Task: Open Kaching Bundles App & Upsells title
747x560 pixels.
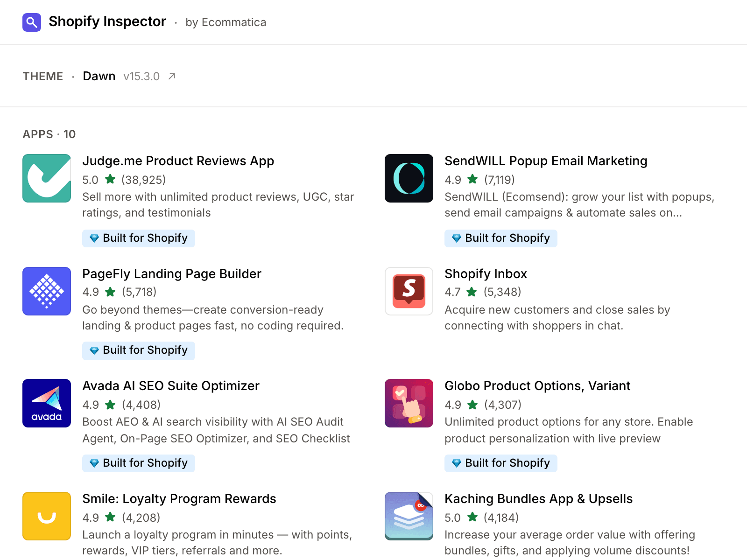Action: coord(538,499)
